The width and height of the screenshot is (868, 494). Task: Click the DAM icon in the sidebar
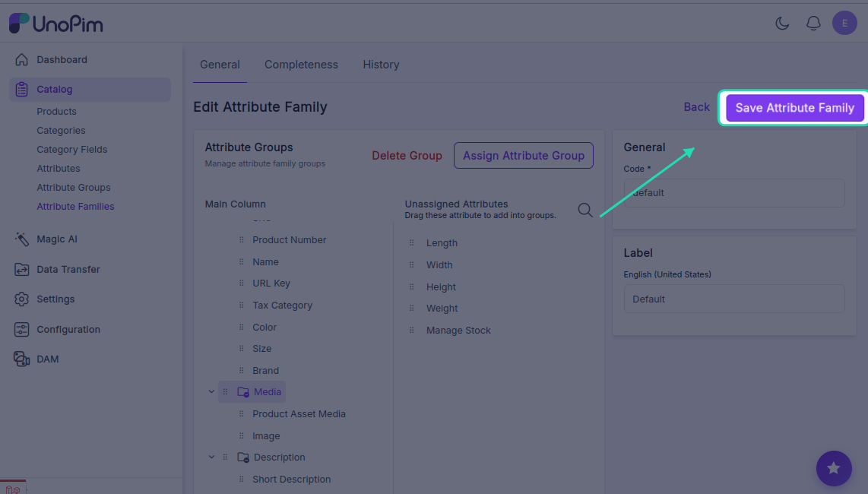(21, 359)
